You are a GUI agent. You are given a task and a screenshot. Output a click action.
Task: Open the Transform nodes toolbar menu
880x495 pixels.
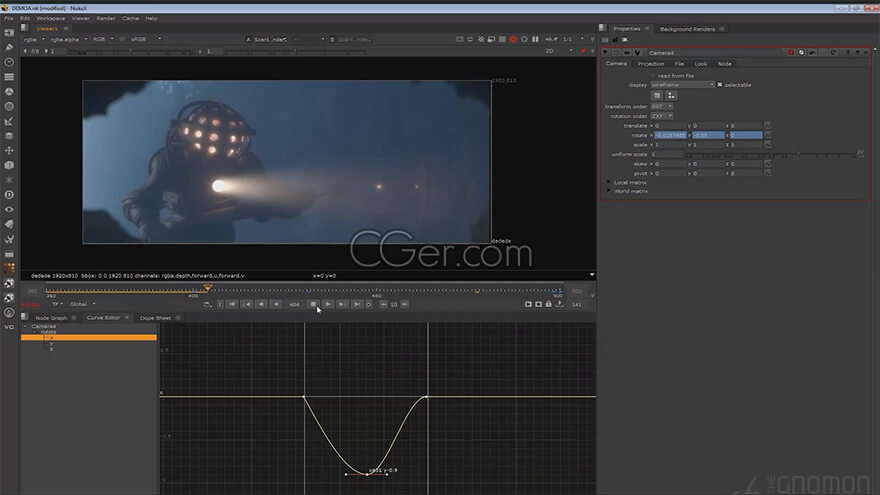[9, 150]
